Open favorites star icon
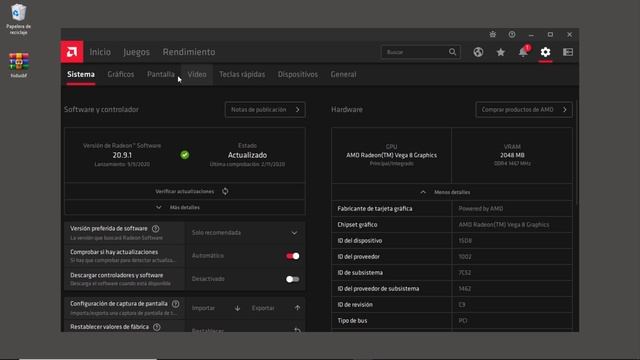The height and width of the screenshot is (360, 640). [x=500, y=52]
